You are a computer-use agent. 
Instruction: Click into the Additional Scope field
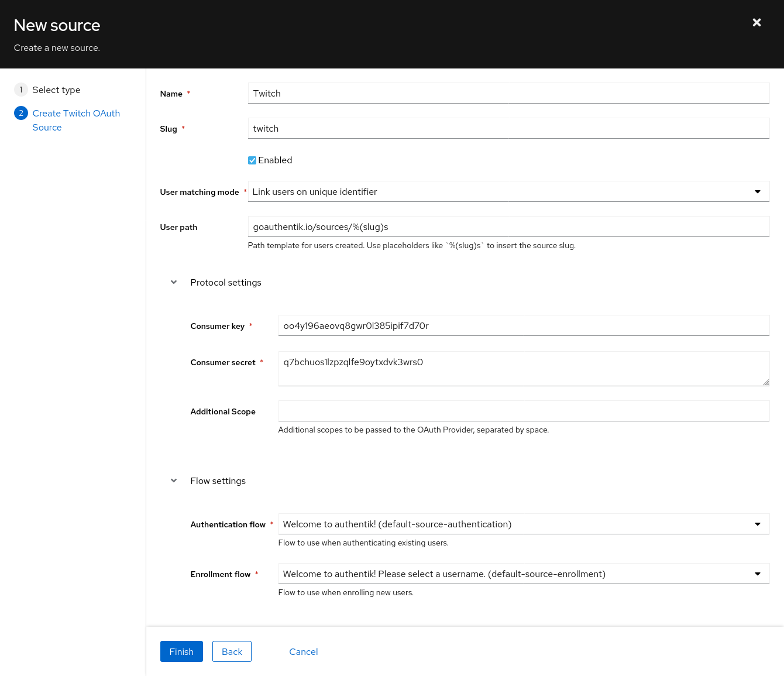pyautogui.click(x=524, y=411)
